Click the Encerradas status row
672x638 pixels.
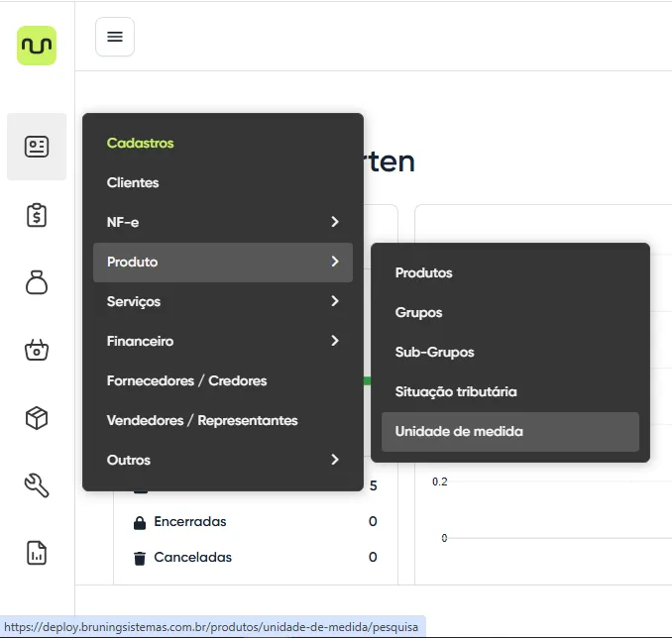click(x=189, y=521)
